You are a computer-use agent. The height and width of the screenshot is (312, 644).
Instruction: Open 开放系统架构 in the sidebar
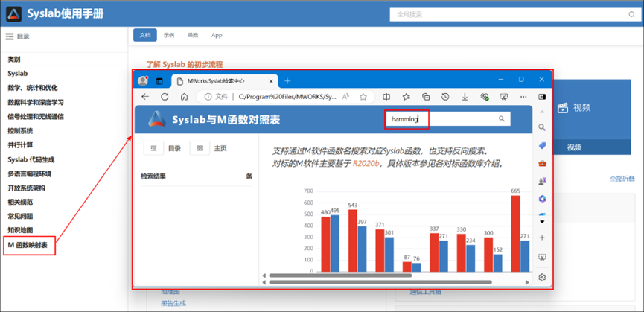26,188
